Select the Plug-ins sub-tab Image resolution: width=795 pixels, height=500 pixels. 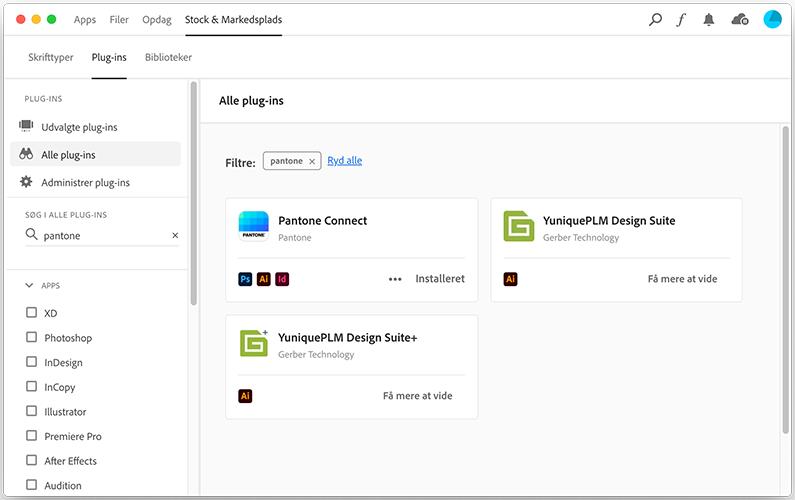pyautogui.click(x=109, y=57)
